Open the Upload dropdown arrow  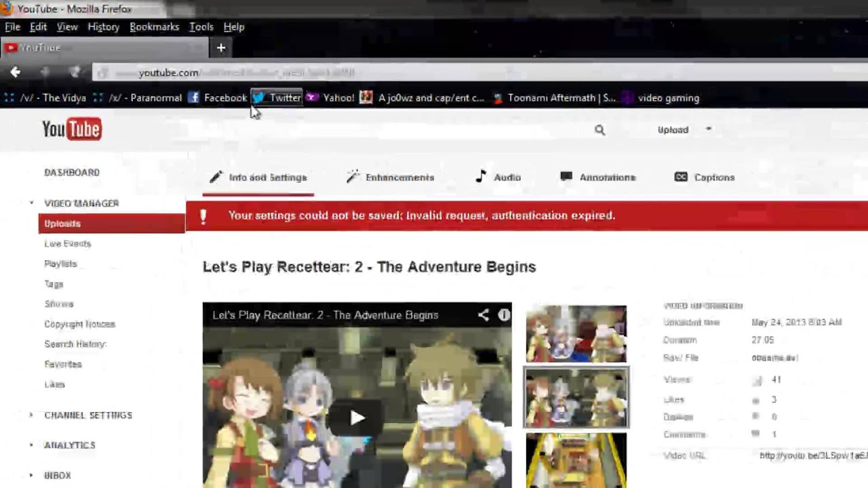pyautogui.click(x=709, y=129)
